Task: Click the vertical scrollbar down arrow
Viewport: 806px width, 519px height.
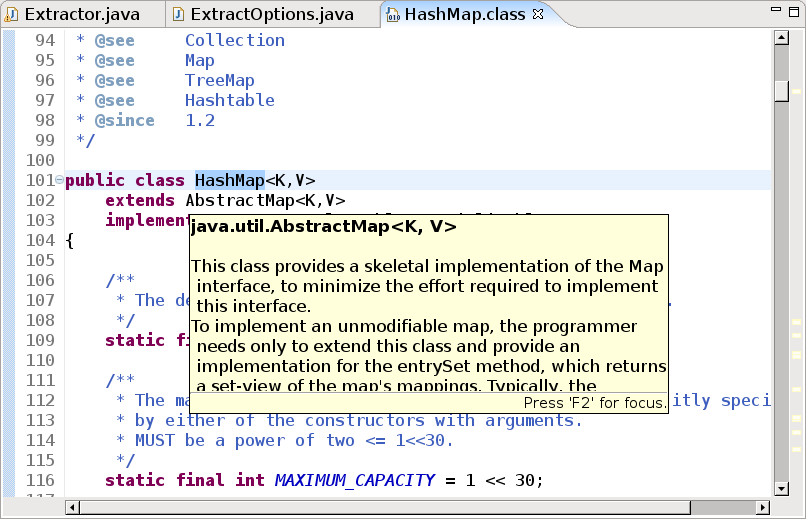Action: click(x=782, y=489)
